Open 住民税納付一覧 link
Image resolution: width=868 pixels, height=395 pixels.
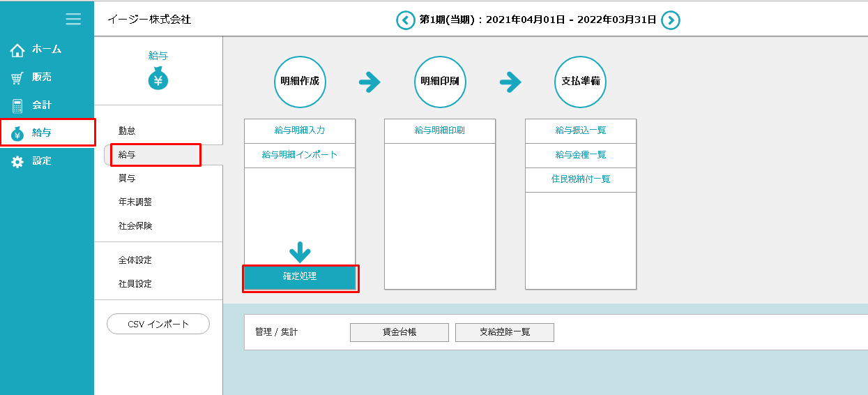[x=581, y=179]
